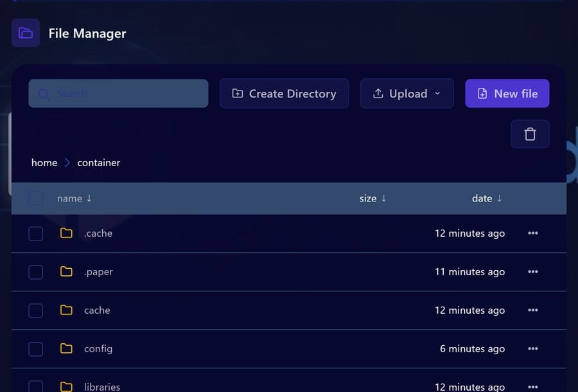The image size is (578, 392).
Task: Click 11 minutes ago in .paper row
Action: tap(469, 272)
